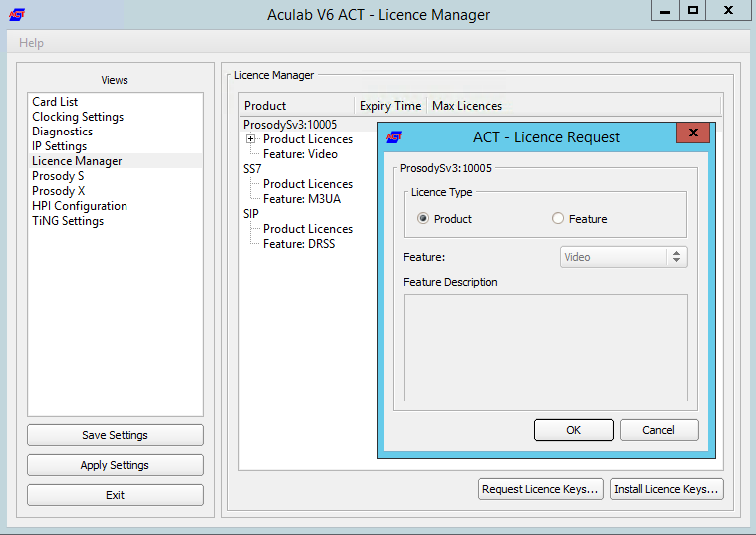Select Product Licences under SIP

[x=308, y=229]
